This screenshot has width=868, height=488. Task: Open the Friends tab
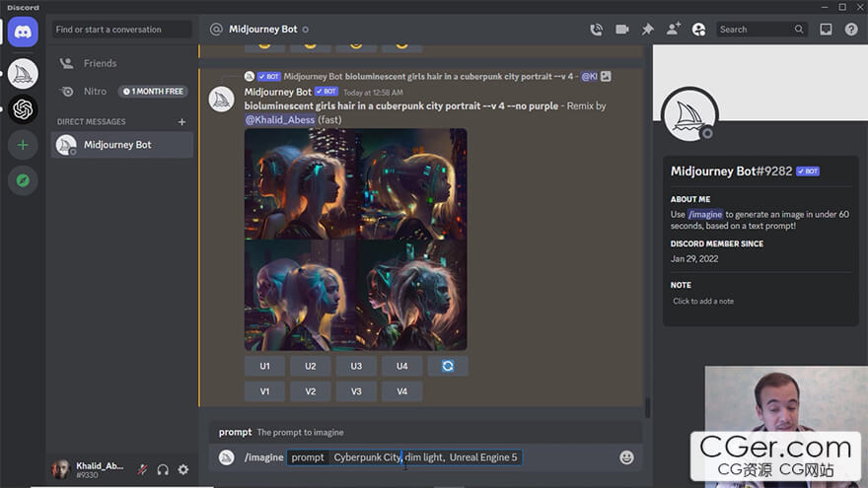(x=121, y=63)
